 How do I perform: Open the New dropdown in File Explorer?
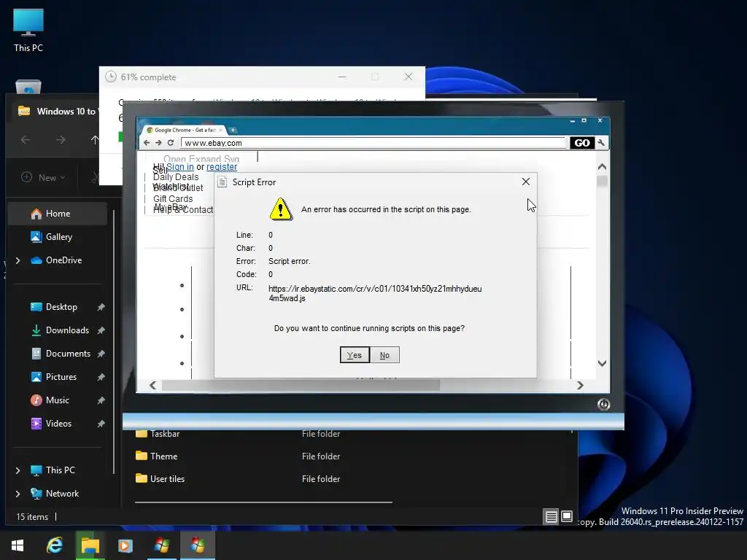click(x=43, y=177)
